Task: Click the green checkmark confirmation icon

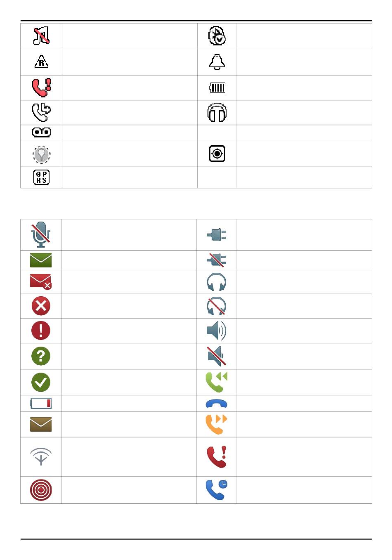Action: (x=41, y=382)
